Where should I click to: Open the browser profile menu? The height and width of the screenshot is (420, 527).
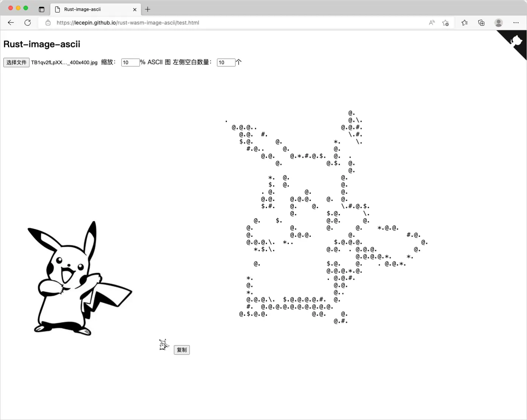(499, 23)
